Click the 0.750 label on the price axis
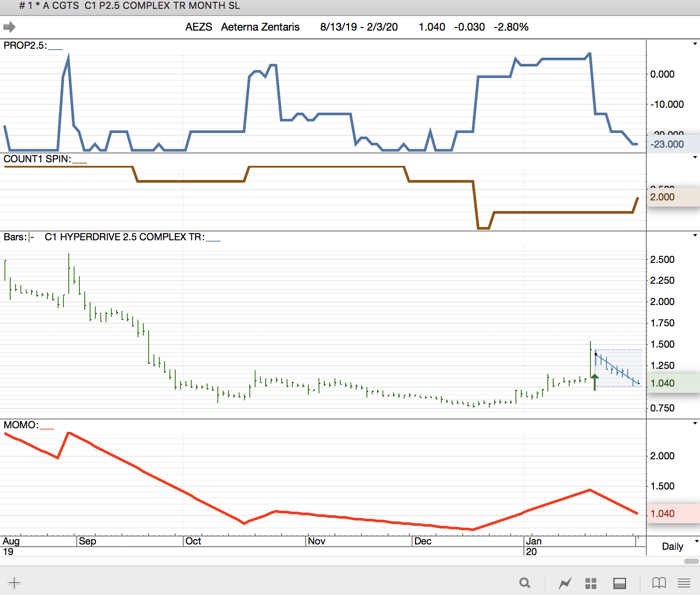 [662, 408]
